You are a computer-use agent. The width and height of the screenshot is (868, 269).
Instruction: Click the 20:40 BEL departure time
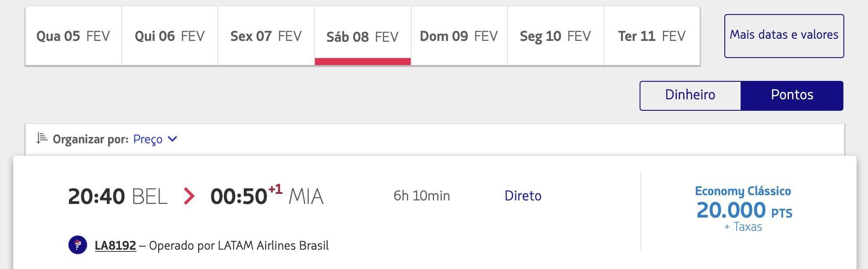coord(118,196)
